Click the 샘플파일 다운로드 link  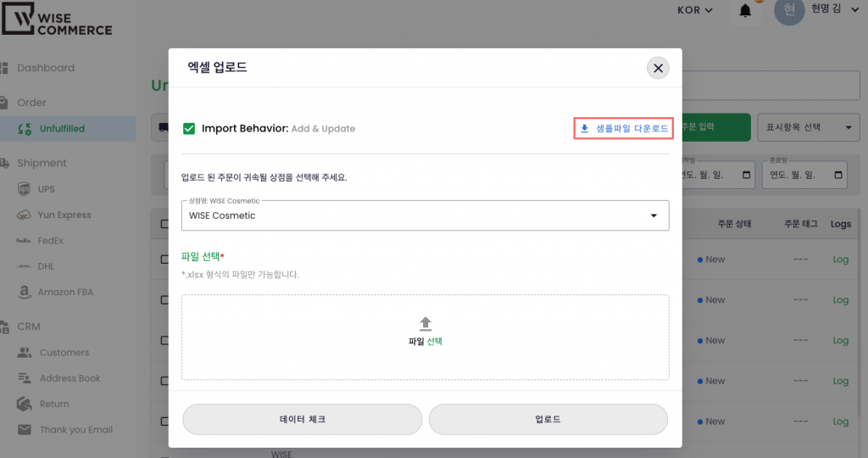point(624,129)
